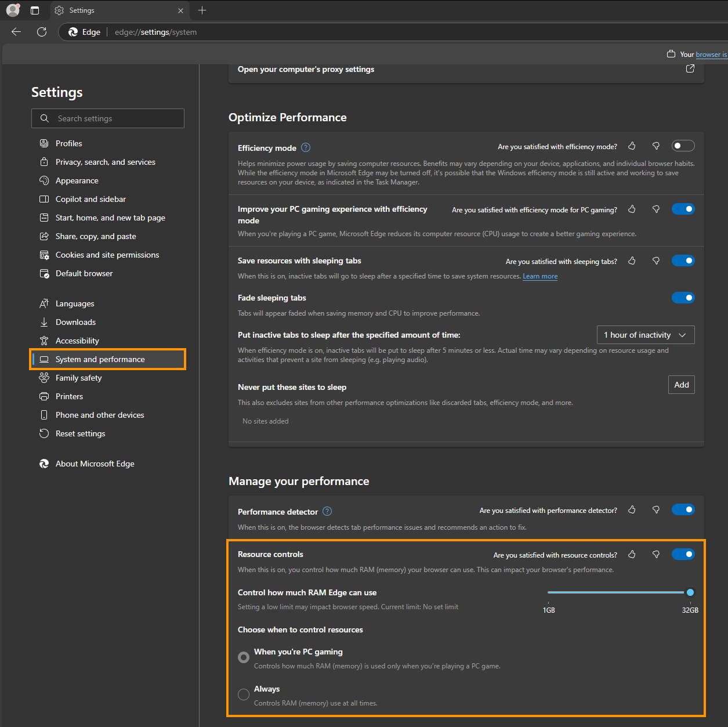This screenshot has height=727, width=728.
Task: Open the external proxy settings link icon
Action: click(x=690, y=68)
